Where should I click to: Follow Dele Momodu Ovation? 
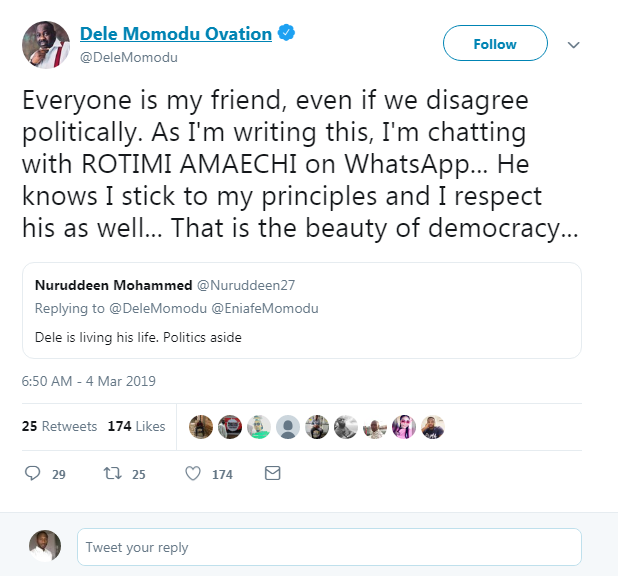click(x=495, y=44)
